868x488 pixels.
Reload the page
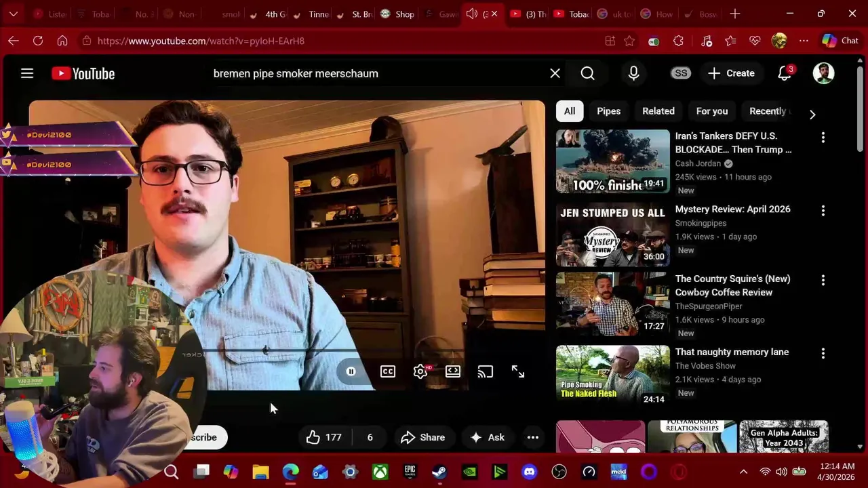pos(38,41)
